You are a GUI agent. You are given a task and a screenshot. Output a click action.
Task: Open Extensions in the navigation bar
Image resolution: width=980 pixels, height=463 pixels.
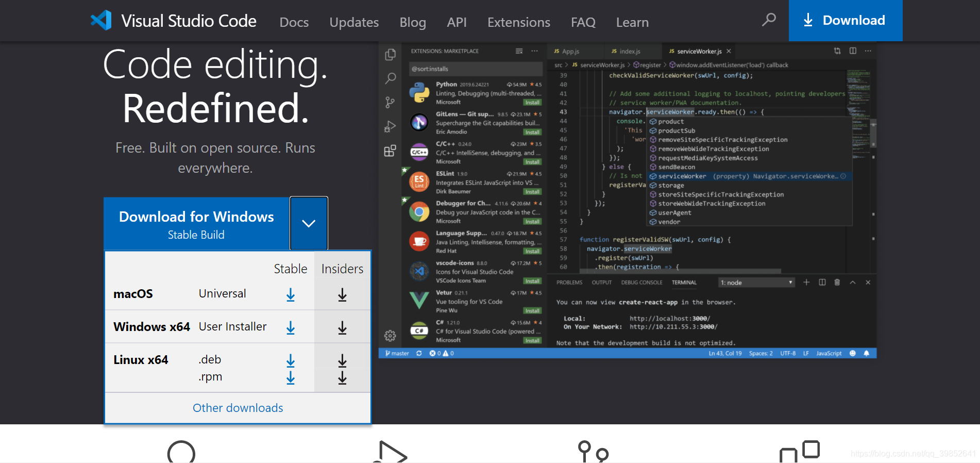click(519, 22)
